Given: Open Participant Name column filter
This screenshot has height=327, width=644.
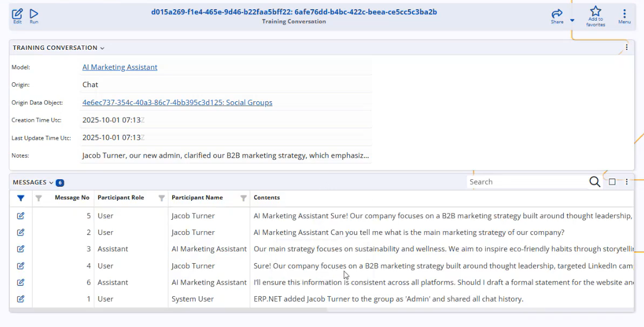Looking at the screenshot, I should 243,198.
